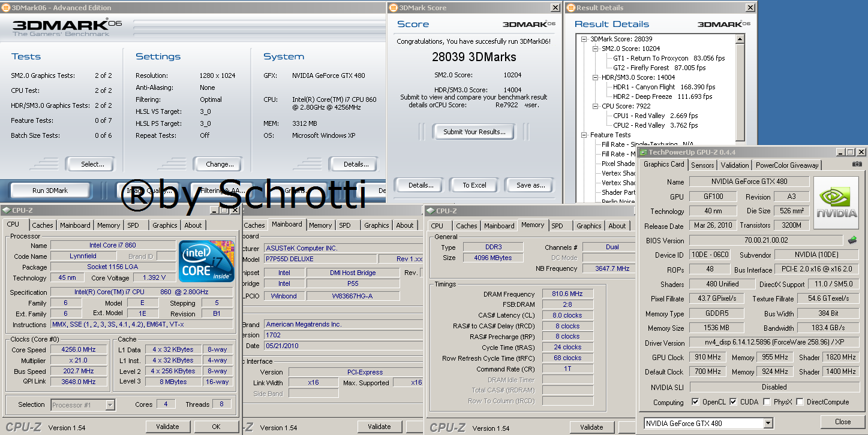Click the GPU Clock value 910 MHz
This screenshot has width=868, height=435.
pos(708,357)
